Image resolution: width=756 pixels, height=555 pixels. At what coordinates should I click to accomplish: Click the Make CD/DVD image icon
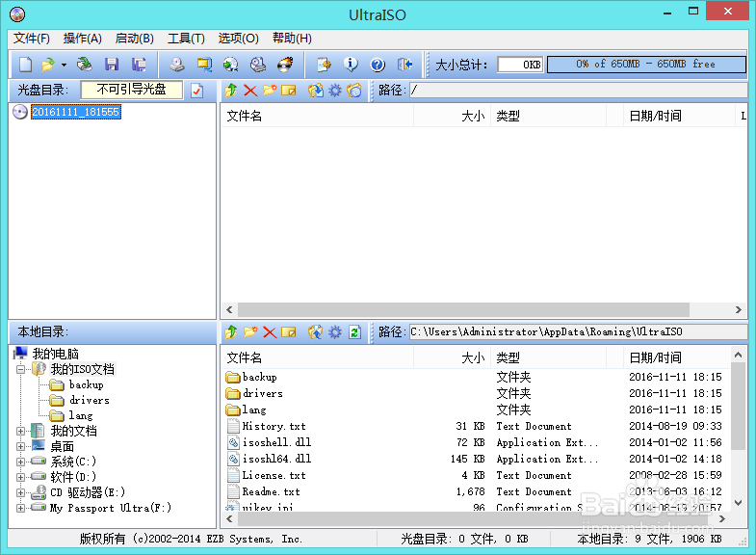[177, 65]
